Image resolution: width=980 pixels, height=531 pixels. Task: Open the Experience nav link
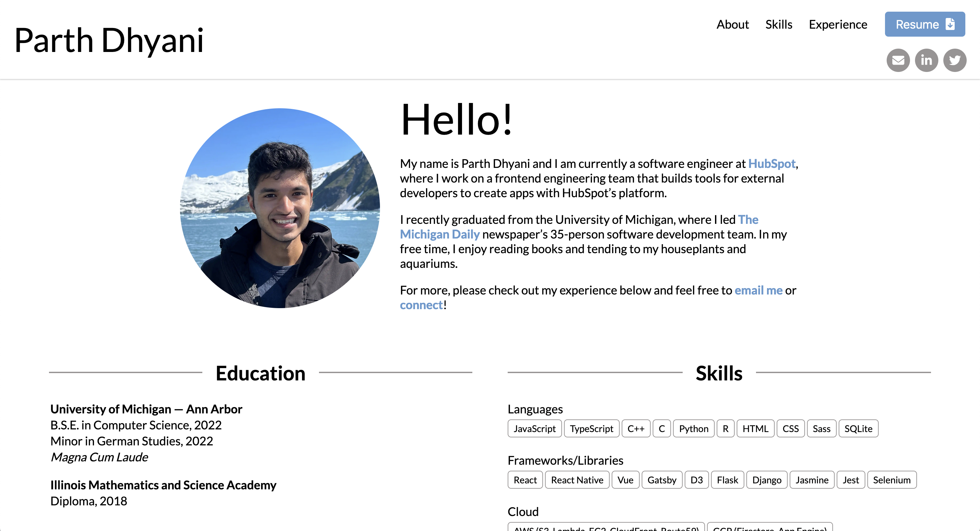click(838, 24)
